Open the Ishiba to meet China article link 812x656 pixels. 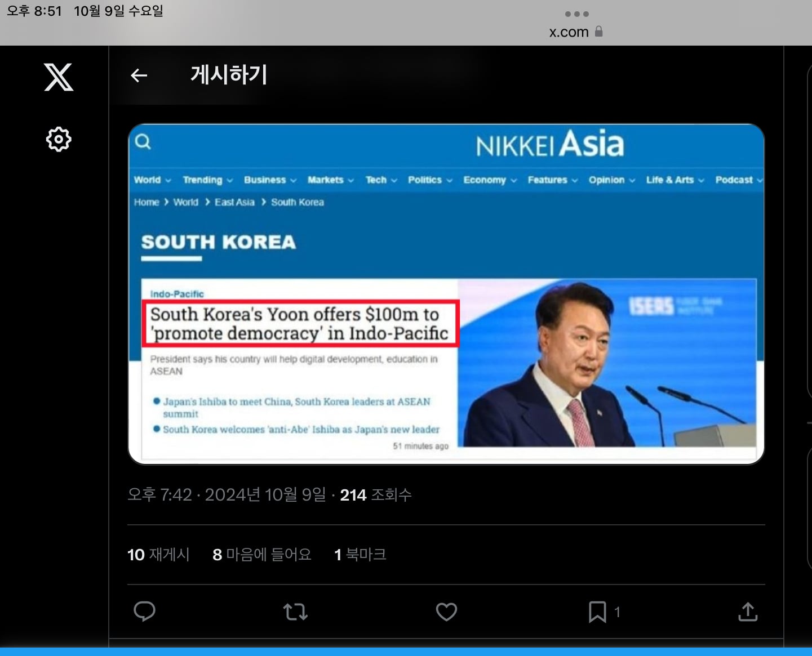coord(296,407)
